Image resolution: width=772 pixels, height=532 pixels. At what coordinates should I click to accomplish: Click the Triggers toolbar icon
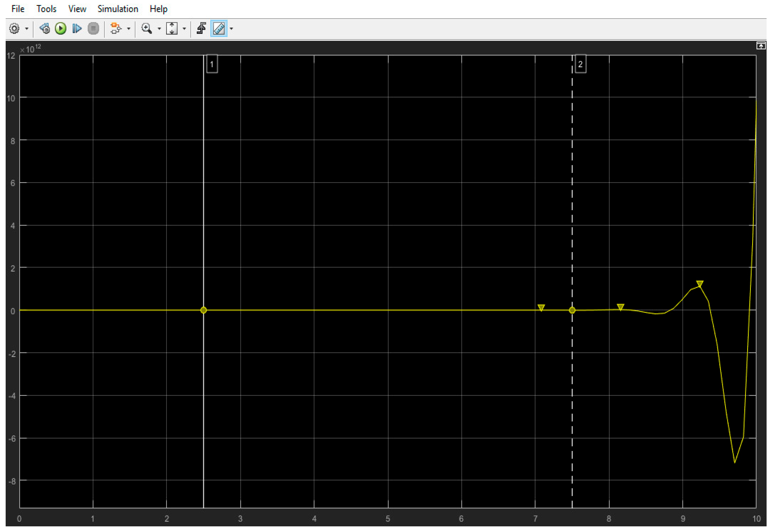(x=201, y=29)
